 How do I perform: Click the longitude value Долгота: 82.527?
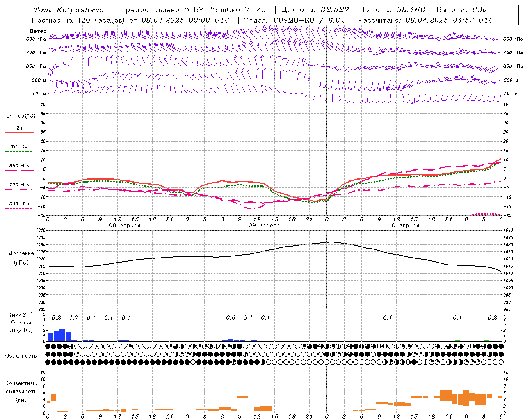pyautogui.click(x=315, y=10)
